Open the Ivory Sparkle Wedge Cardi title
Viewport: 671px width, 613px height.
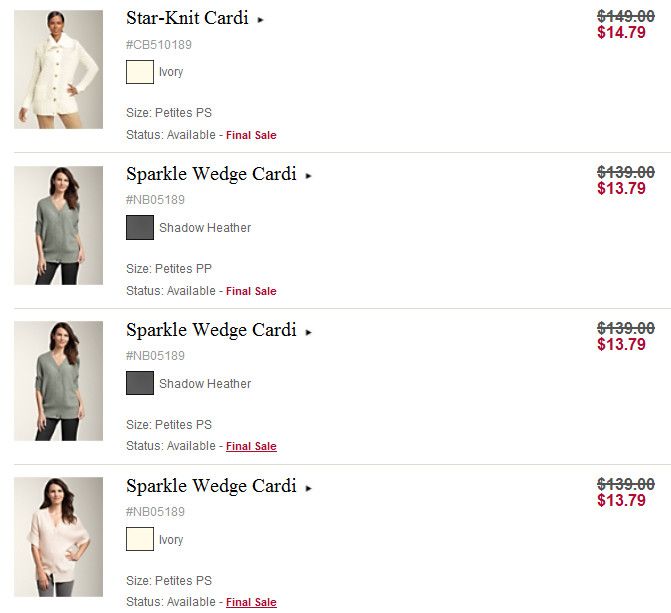click(x=211, y=486)
